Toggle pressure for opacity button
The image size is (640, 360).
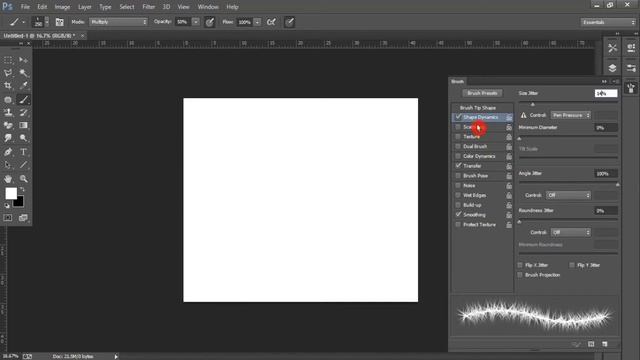click(x=210, y=22)
